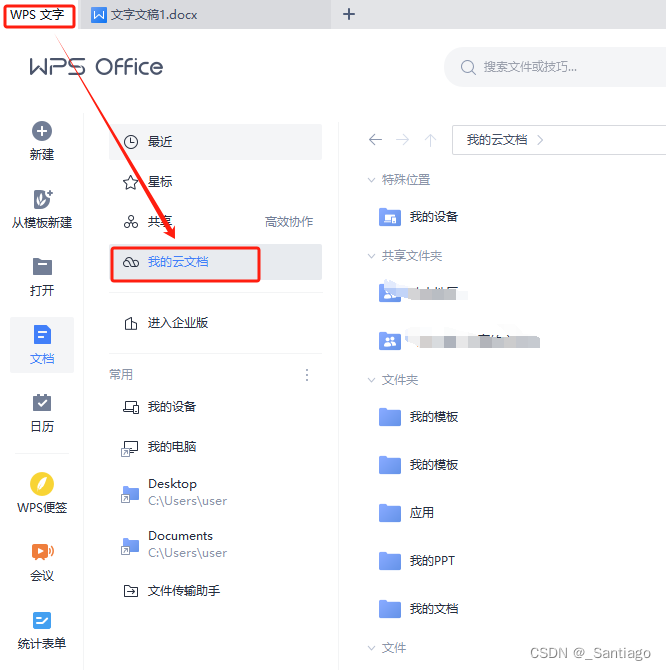Click the 我的设备 blue folder icon
666x670 pixels.
click(x=390, y=217)
